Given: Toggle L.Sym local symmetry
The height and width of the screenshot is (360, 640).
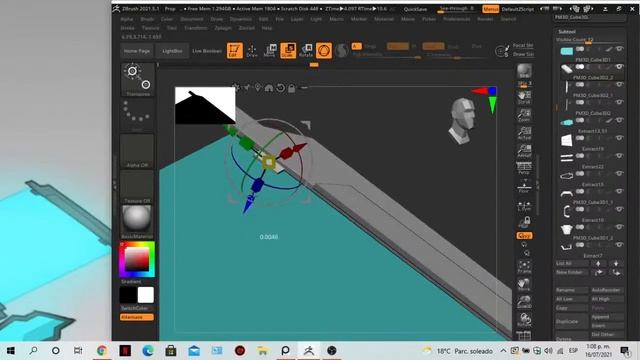Looking at the screenshot, I should point(524,205).
